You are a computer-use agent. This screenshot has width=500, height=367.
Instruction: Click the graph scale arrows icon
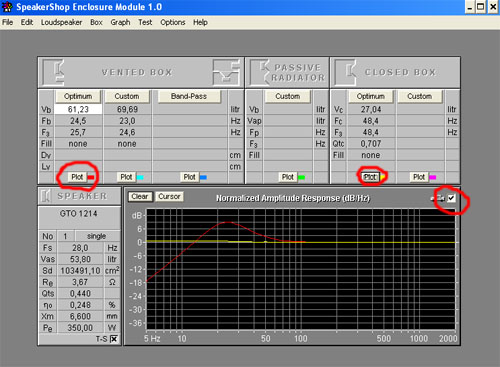pyautogui.click(x=438, y=198)
